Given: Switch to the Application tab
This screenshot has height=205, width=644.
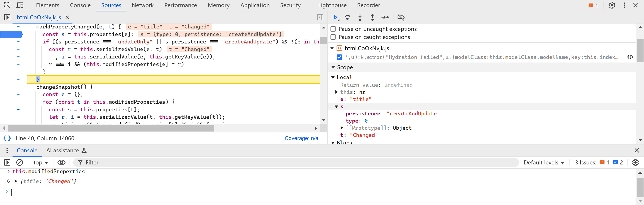Looking at the screenshot, I should [255, 5].
